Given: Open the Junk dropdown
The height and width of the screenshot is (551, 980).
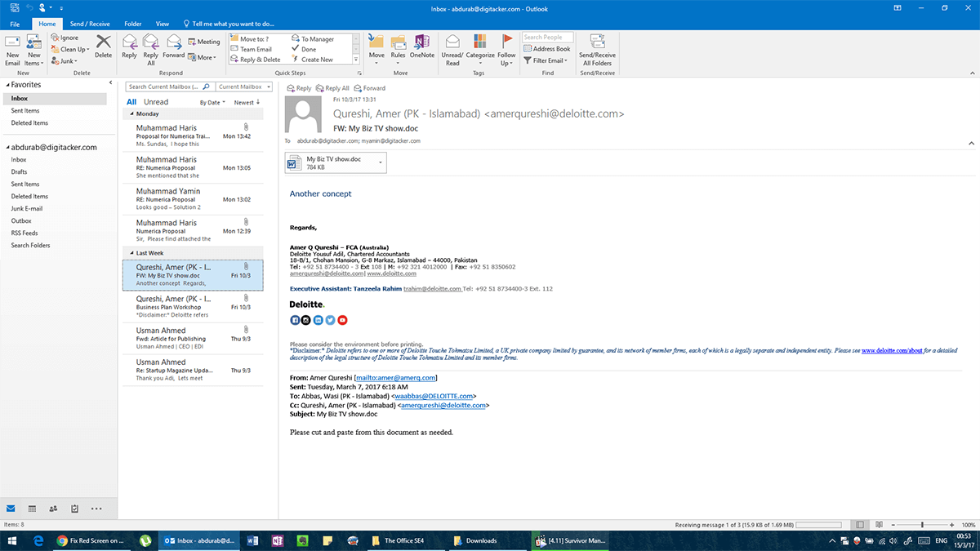Looking at the screenshot, I should tap(65, 60).
